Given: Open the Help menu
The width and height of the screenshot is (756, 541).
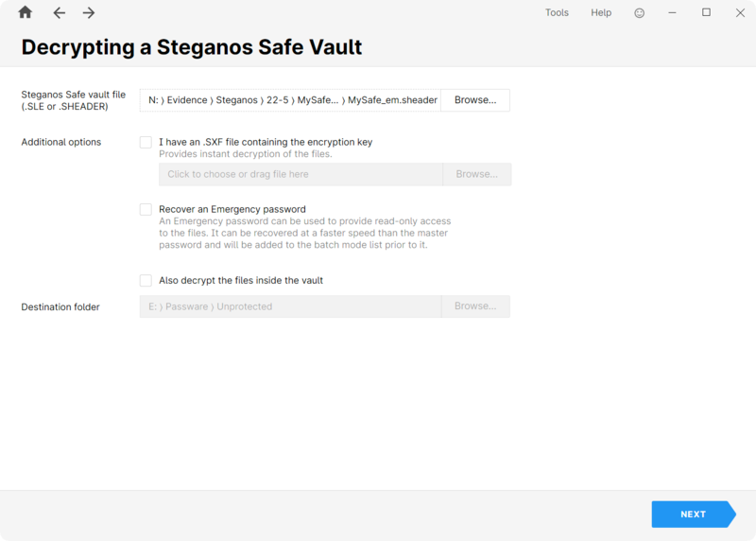Looking at the screenshot, I should (601, 13).
